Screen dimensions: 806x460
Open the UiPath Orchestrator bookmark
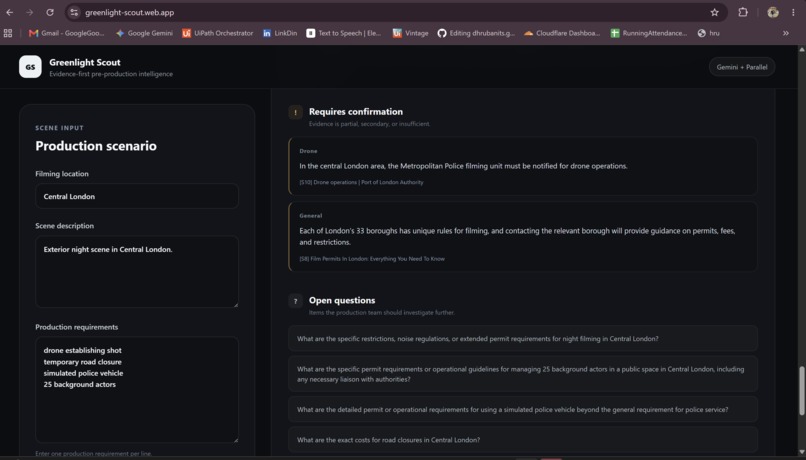click(217, 33)
